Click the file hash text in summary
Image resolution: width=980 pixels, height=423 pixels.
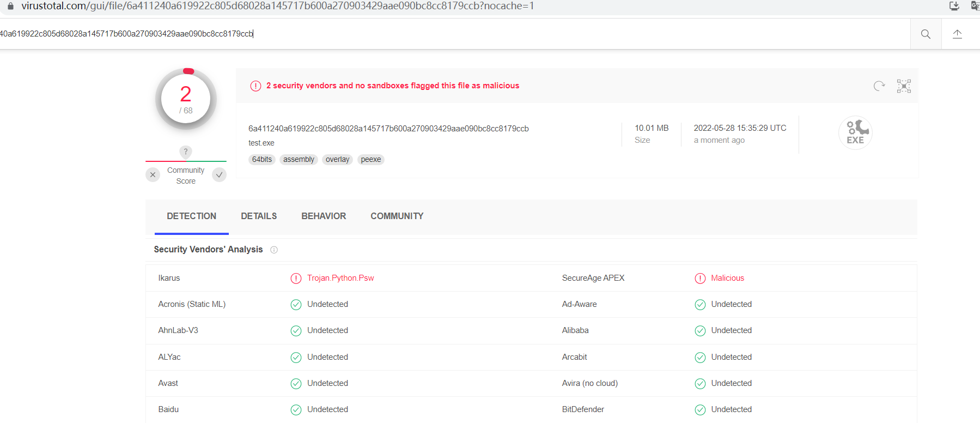[388, 129]
